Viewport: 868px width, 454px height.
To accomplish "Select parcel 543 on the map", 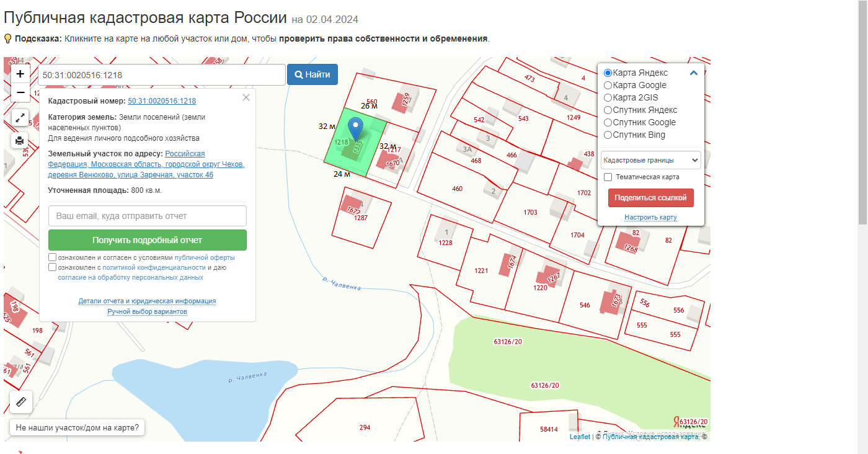I will (523, 118).
